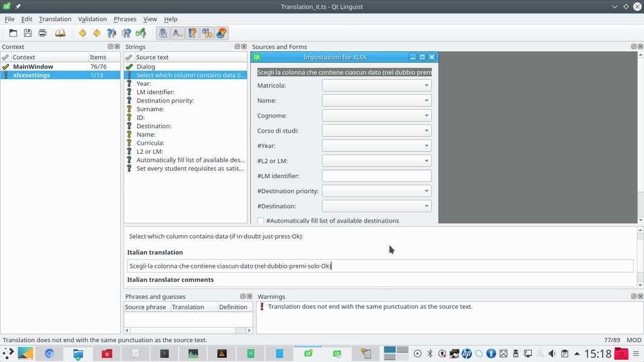Click the Phrases and guesses horizontal scrollbar
644x362 pixels.
[x=188, y=331]
